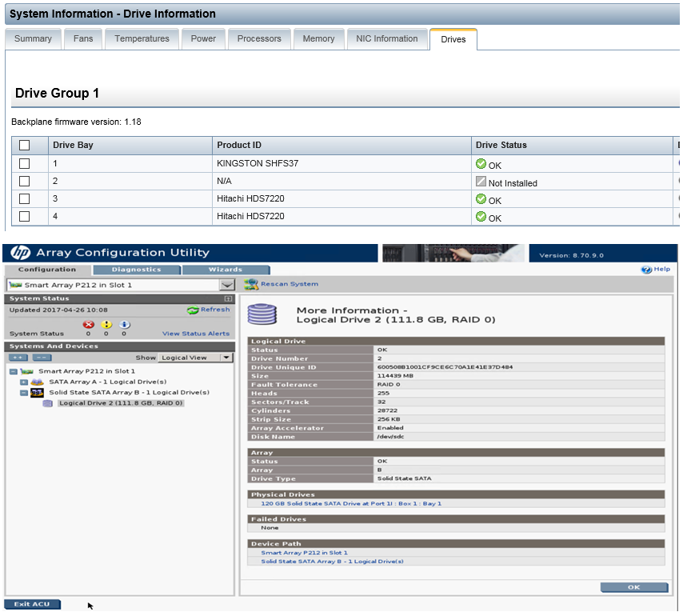This screenshot has width=683, height=616.
Task: Open the 120 GB Solid State SATA Drive link
Action: (351, 504)
